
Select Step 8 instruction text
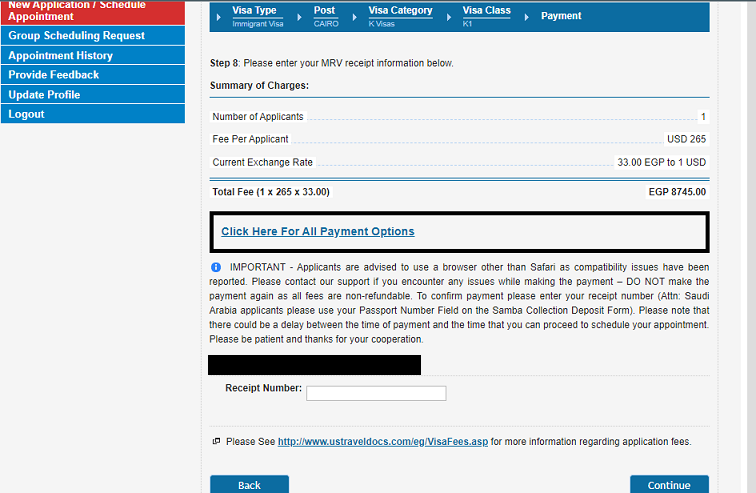click(332, 63)
